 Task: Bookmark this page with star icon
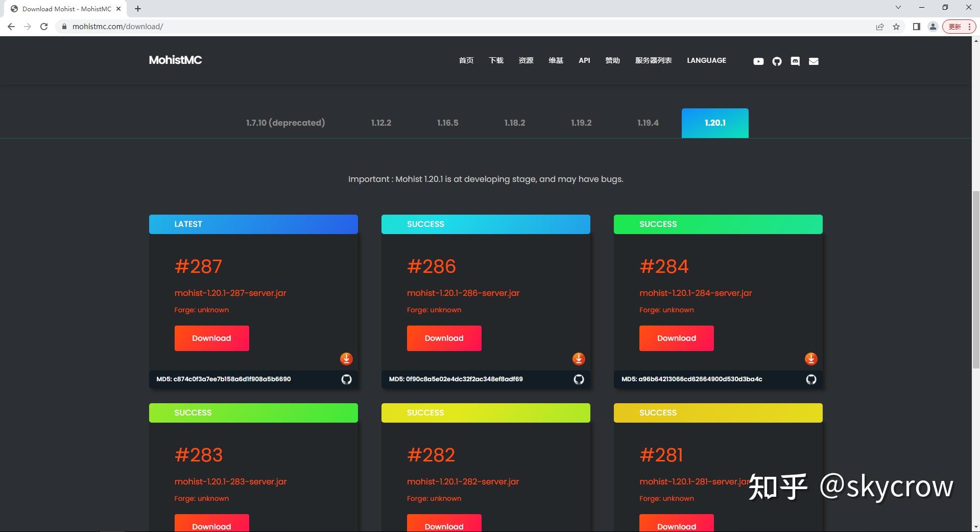coord(896,27)
